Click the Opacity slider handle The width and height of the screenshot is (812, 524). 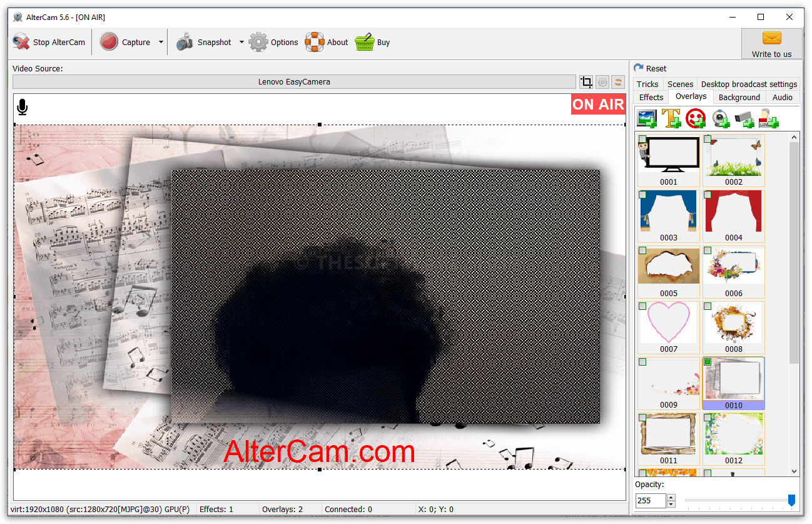pos(791,500)
